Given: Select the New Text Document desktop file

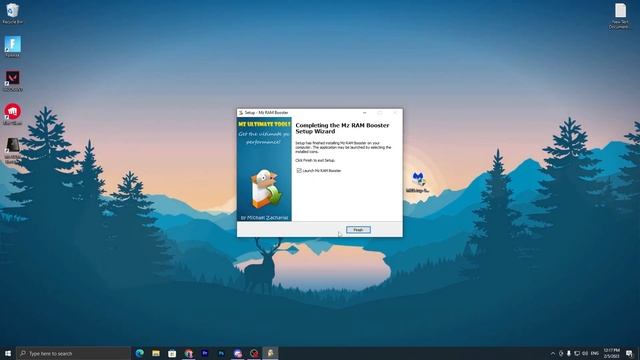Looking at the screenshot, I should (620, 16).
